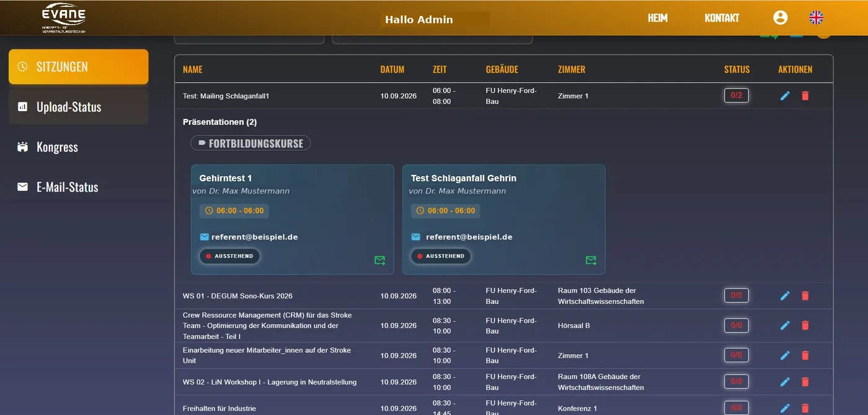Viewport: 868px width, 415px height.
Task: Edit the Freihalten für Industrie session
Action: [x=785, y=408]
